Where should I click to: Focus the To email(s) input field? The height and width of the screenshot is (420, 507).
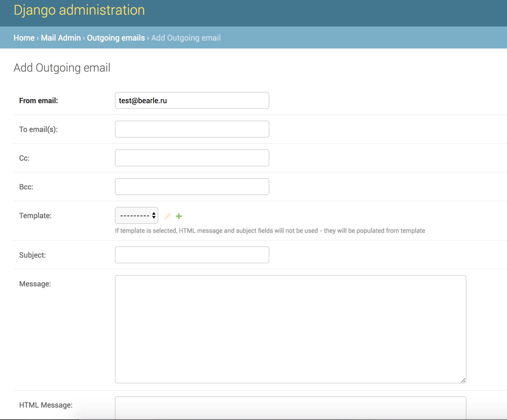tap(192, 129)
